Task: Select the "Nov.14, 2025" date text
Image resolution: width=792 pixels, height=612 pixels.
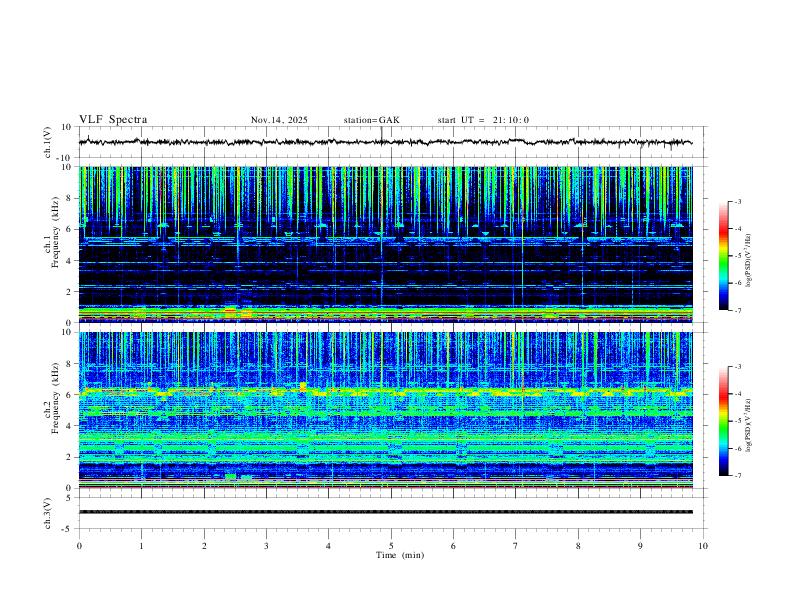Action: (x=279, y=120)
